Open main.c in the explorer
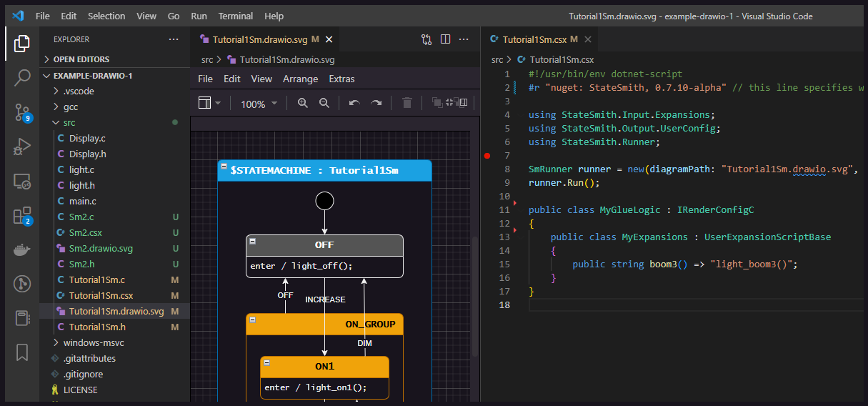The image size is (868, 406). tap(83, 201)
